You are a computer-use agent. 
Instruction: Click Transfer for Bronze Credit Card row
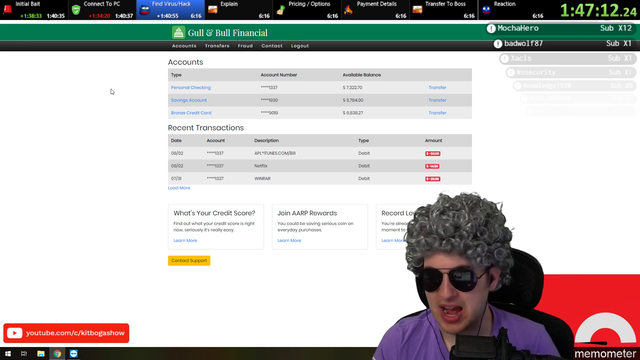click(x=437, y=113)
